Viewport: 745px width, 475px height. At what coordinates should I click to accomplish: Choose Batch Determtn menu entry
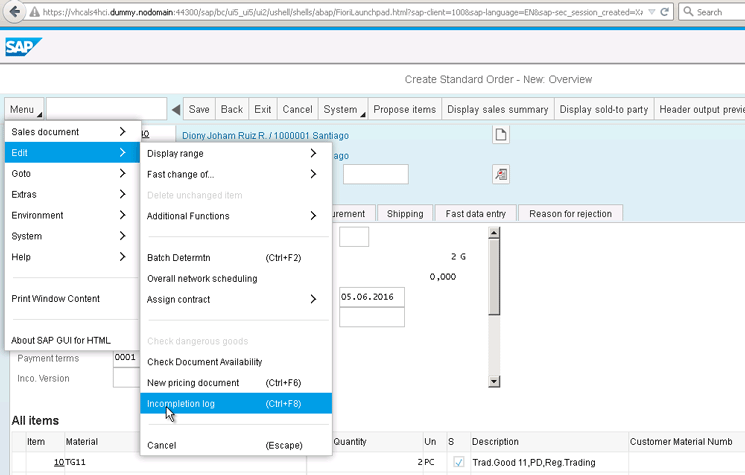[x=236, y=257]
